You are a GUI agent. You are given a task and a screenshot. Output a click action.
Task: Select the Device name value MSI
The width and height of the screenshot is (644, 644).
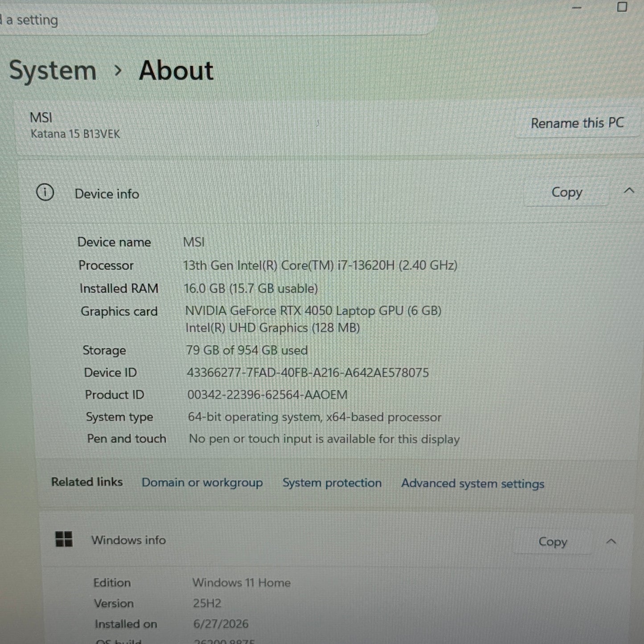[194, 242]
